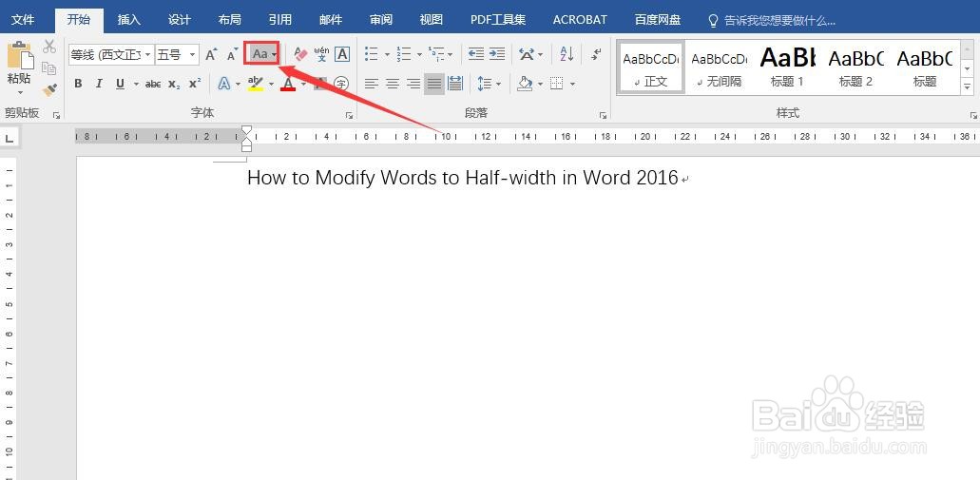Apply strikethrough (abc) formatting
The height and width of the screenshot is (480, 980).
153,84
